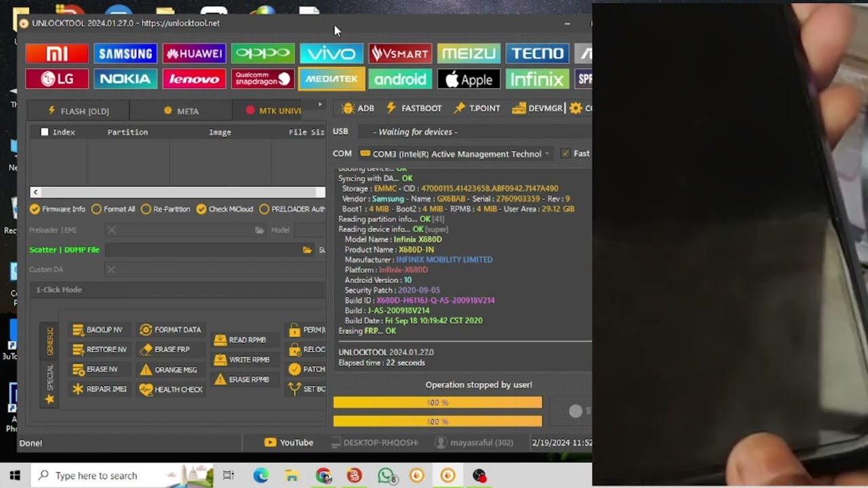This screenshot has width=868, height=488.
Task: Expand hidden tabs with the arrow
Action: pos(320,104)
